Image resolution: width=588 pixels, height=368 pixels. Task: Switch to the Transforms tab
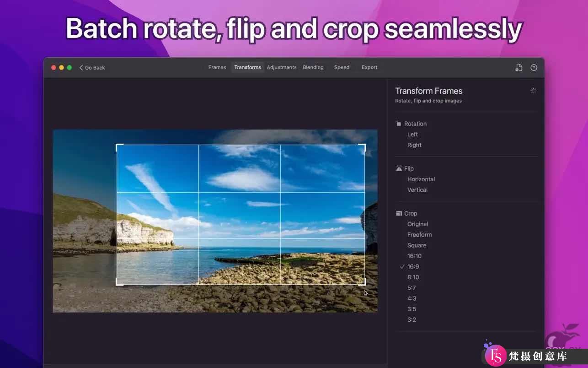[247, 67]
